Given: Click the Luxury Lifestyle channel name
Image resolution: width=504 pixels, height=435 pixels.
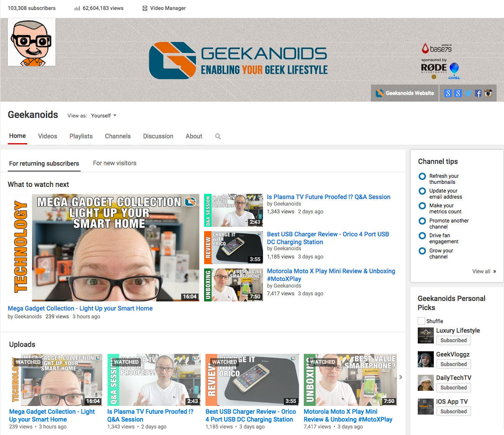Looking at the screenshot, I should point(458,330).
